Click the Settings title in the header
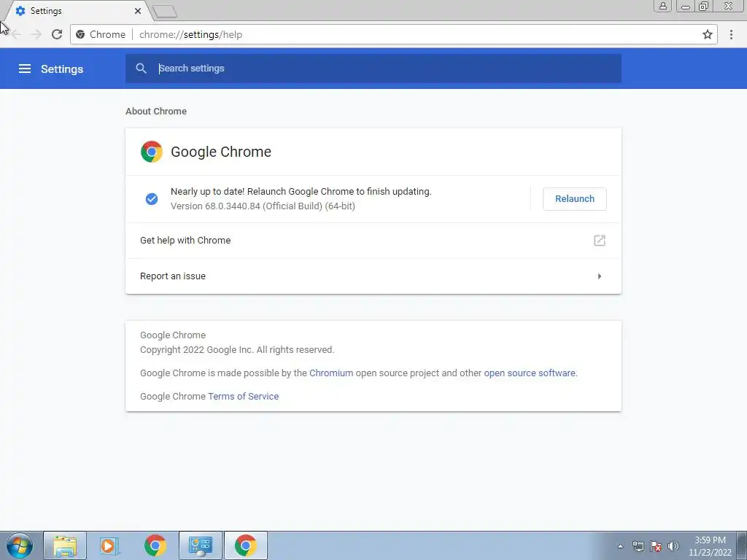Screen dimensions: 747x560 (62, 69)
